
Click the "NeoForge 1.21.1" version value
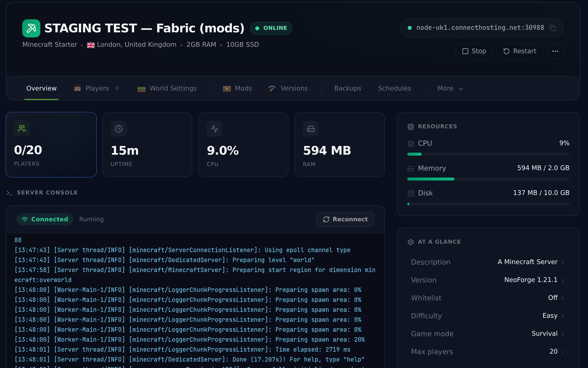(531, 280)
